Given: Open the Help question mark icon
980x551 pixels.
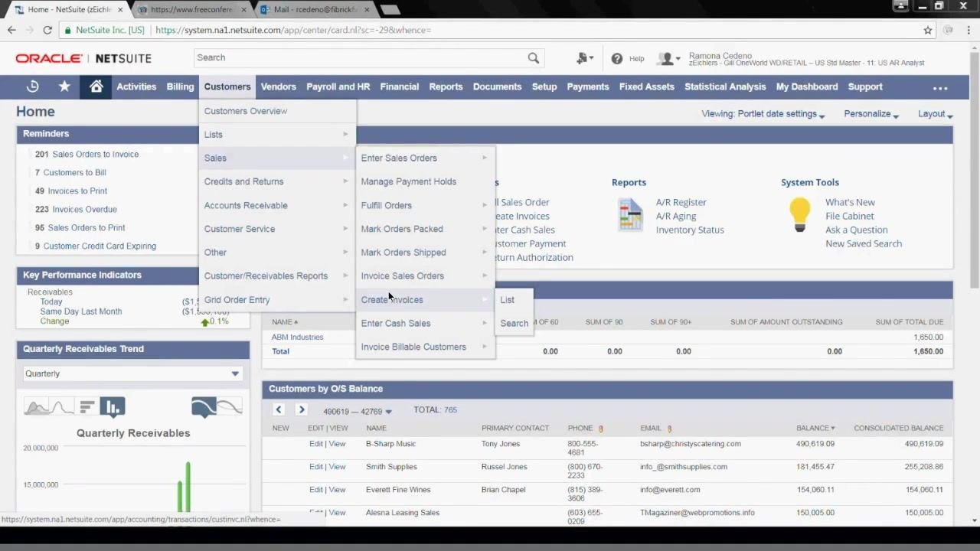Looking at the screenshot, I should coord(617,58).
